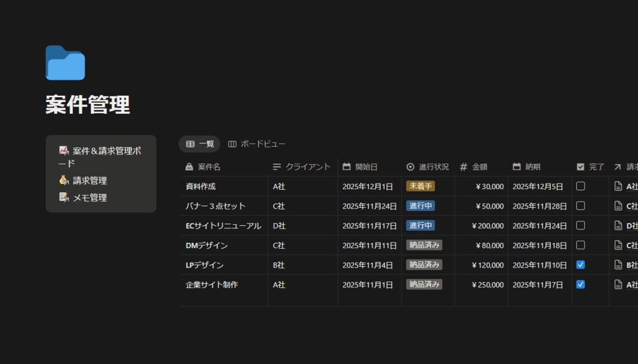
Task: Click the calendar icon on the 開始日 column
Action: coord(346,166)
